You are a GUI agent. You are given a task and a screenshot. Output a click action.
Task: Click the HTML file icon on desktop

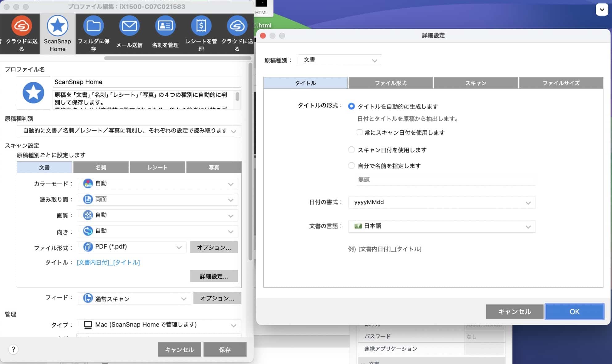tap(261, 7)
